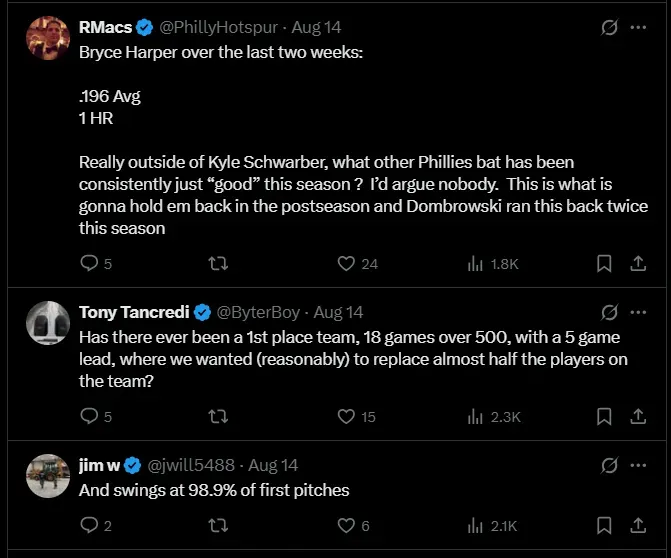The image size is (671, 558).
Task: View analytics showing 2.3K views
Action: (492, 416)
